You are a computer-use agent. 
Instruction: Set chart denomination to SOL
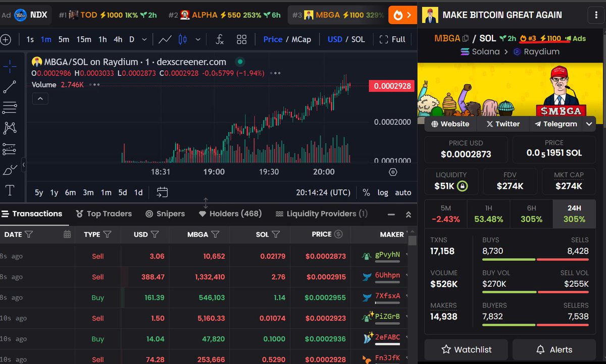point(358,39)
